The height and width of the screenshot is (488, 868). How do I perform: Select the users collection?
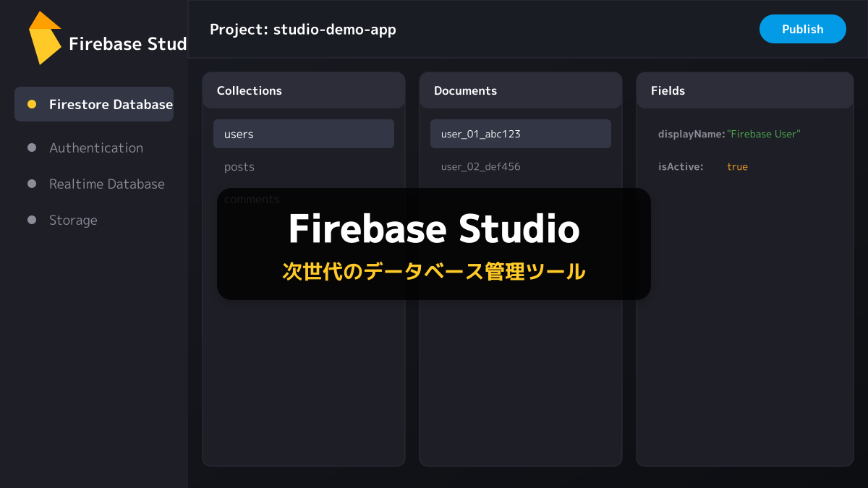tap(304, 134)
